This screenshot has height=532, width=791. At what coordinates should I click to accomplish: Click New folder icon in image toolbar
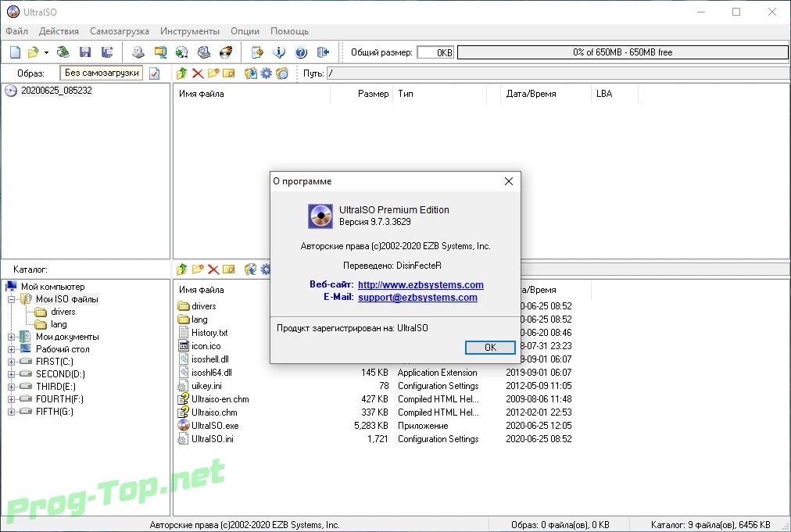coord(213,73)
